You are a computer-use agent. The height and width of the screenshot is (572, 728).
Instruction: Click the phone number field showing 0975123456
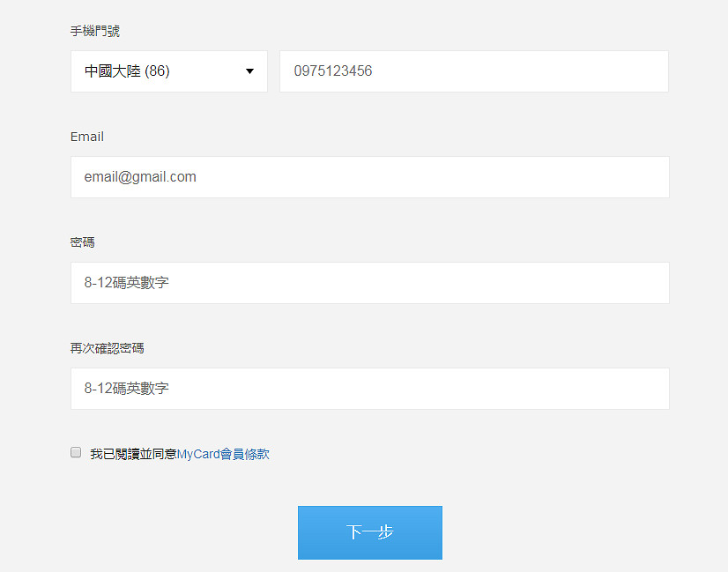[x=473, y=71]
